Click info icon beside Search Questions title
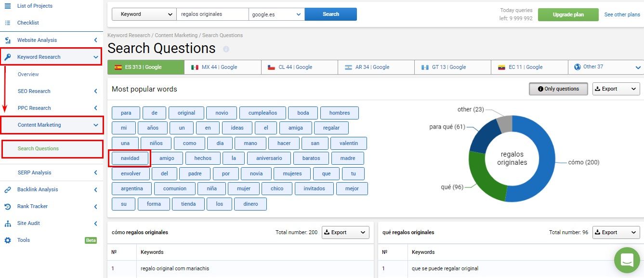Image resolution: width=644 pixels, height=278 pixels. tap(226, 49)
